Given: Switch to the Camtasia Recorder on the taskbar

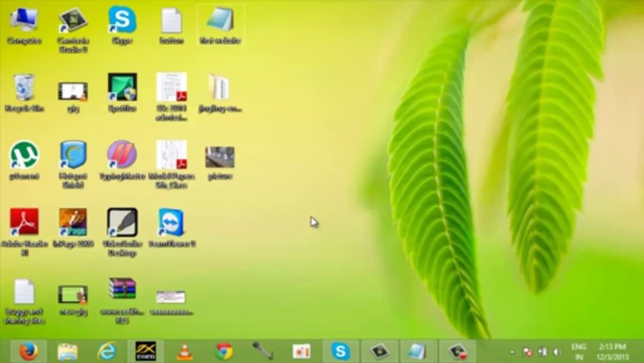Looking at the screenshot, I should tap(458, 351).
